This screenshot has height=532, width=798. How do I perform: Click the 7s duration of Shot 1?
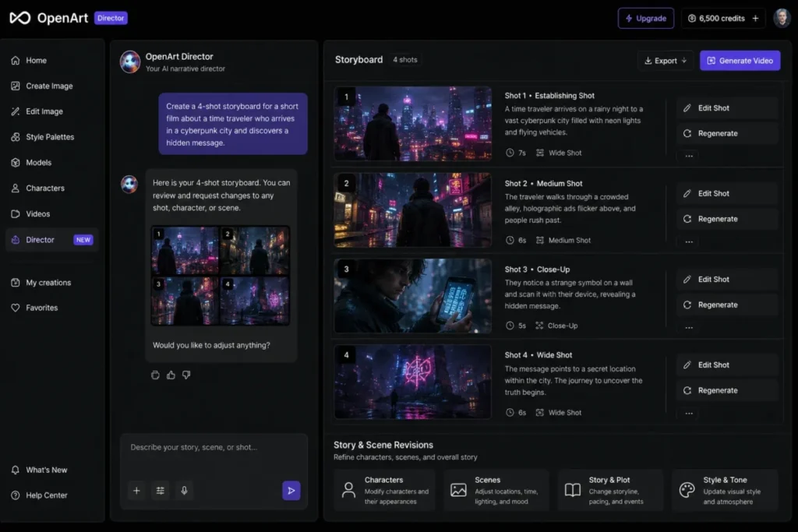pyautogui.click(x=516, y=153)
